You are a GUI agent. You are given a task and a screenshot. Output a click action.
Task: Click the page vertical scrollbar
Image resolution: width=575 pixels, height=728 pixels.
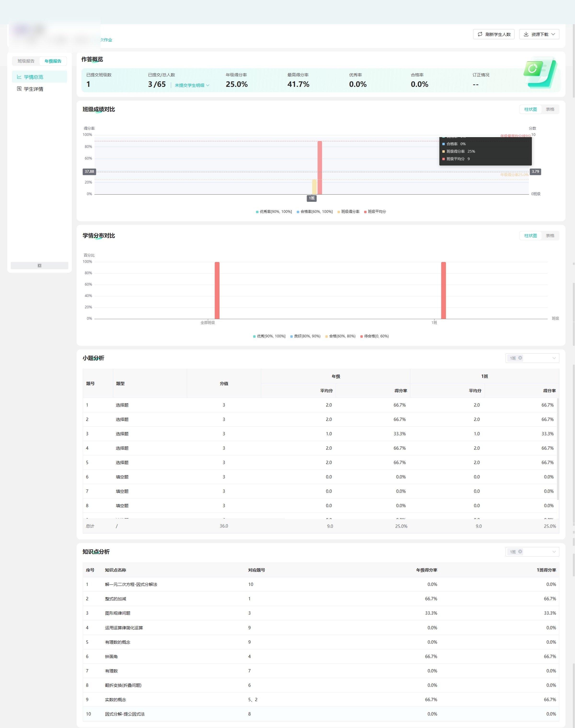pyautogui.click(x=573, y=61)
